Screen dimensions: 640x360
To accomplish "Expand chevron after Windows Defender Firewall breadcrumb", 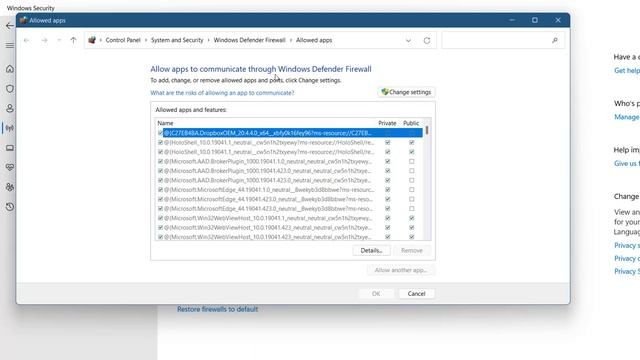I will pyautogui.click(x=291, y=40).
